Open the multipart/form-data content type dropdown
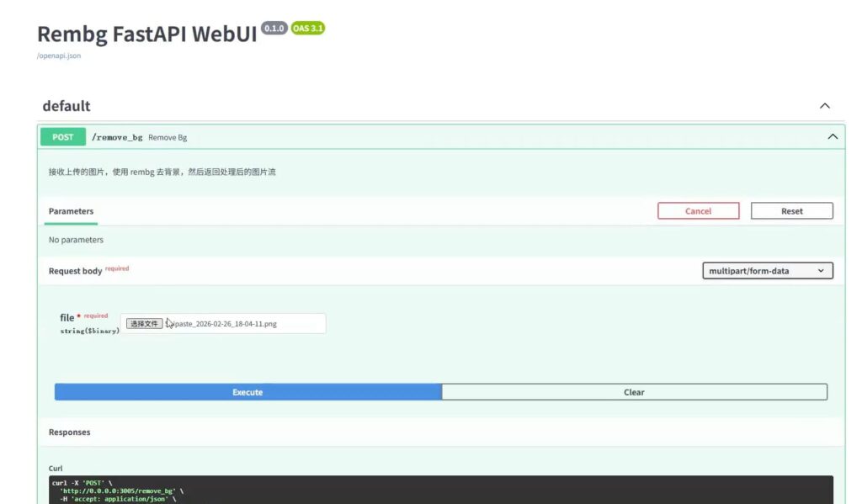 (x=767, y=271)
